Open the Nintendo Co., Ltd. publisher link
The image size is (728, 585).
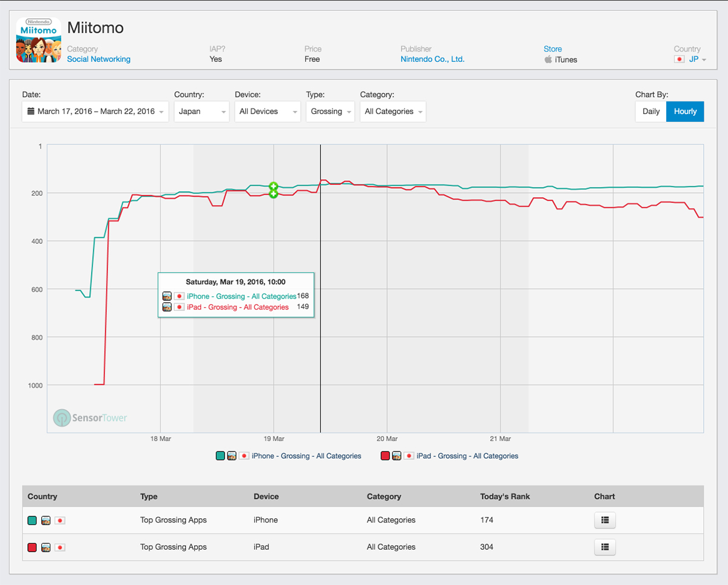click(x=433, y=59)
